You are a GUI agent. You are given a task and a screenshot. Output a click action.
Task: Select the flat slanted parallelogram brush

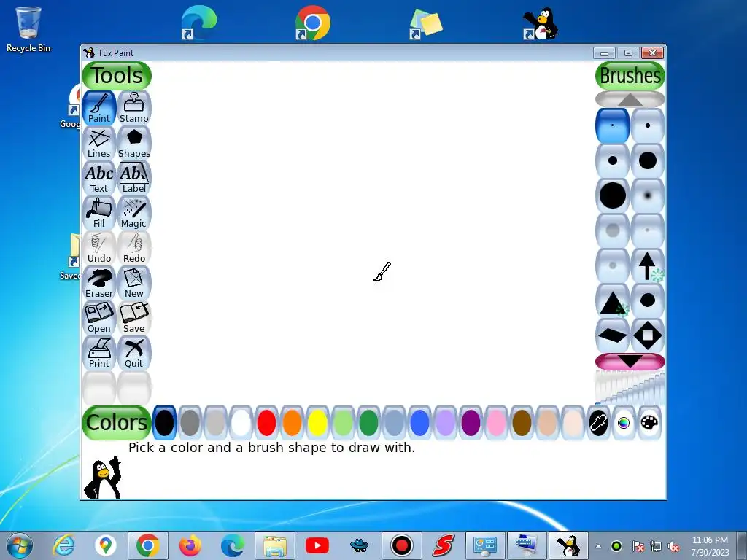(613, 335)
